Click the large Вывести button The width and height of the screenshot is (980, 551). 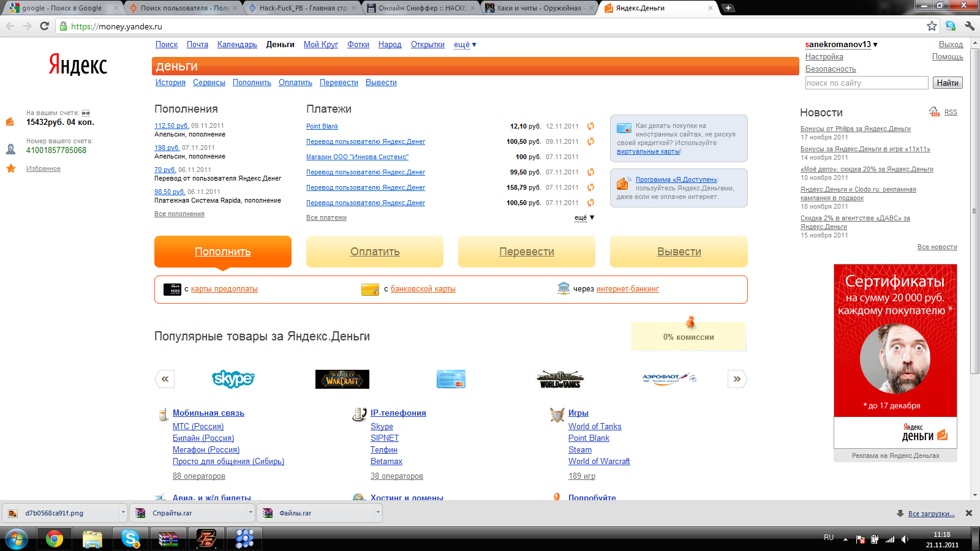(679, 252)
